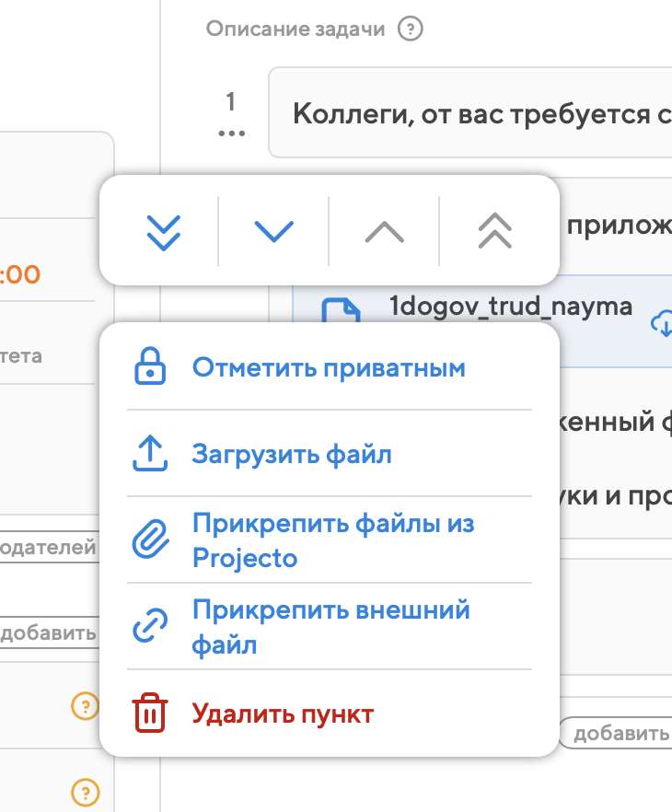This screenshot has width=672, height=812.
Task: Click the cloud download icon next to the file
Action: pyautogui.click(x=661, y=322)
